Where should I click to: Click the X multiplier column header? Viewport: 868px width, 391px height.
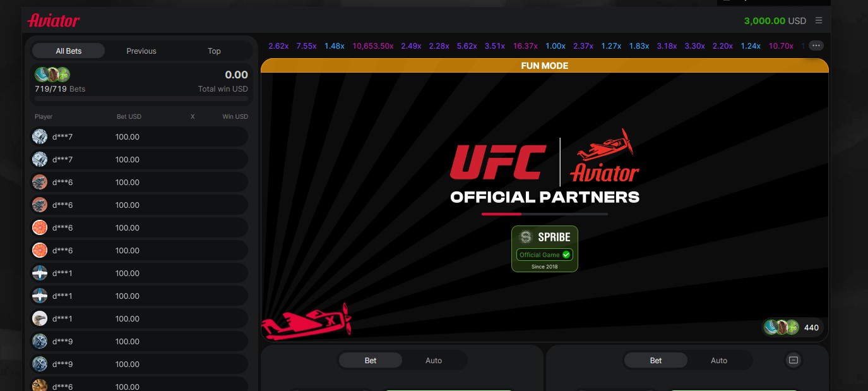tap(193, 117)
